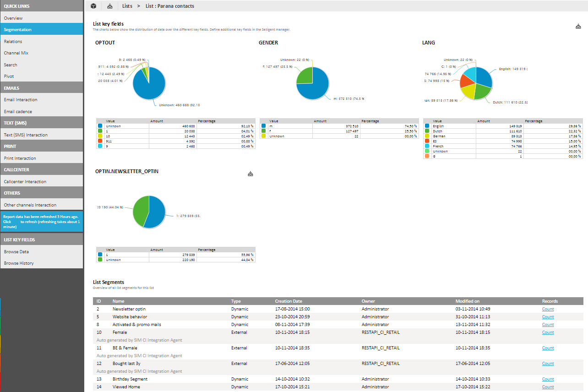Open the Pivot report page
This screenshot has height=392, width=588.
coord(9,76)
